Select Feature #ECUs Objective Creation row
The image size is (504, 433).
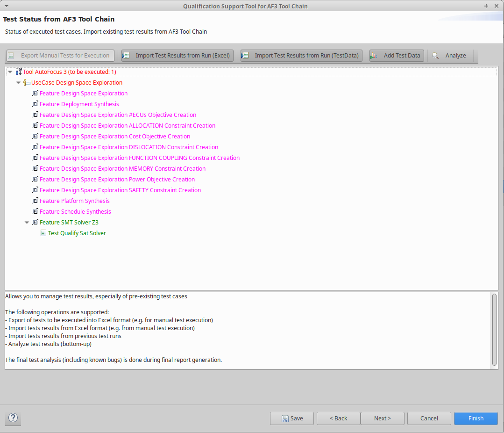click(x=118, y=115)
